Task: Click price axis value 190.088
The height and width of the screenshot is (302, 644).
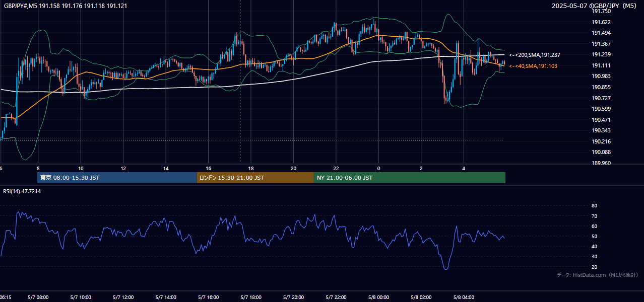Action: pyautogui.click(x=601, y=152)
